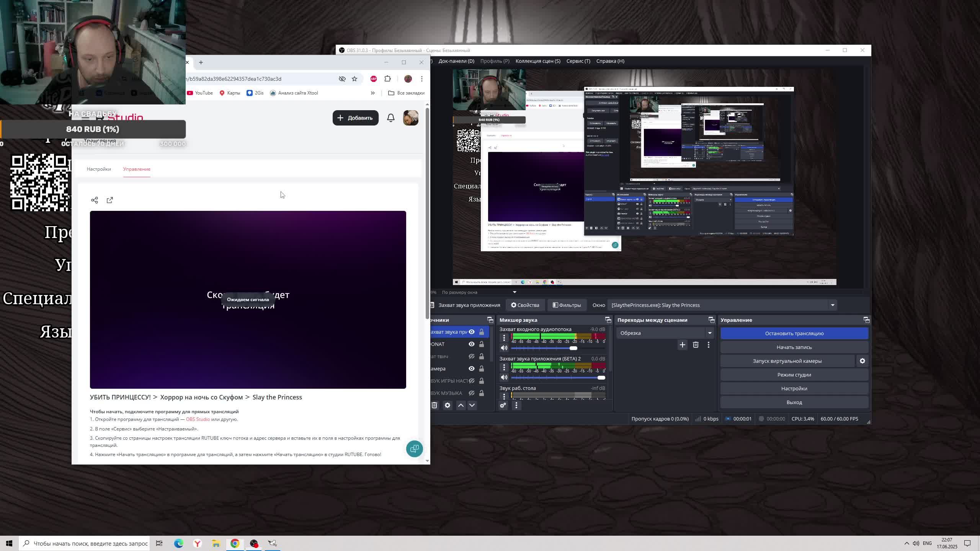Click the Windows taskbar search box
Image resolution: width=980 pixels, height=551 pixels.
tap(85, 543)
